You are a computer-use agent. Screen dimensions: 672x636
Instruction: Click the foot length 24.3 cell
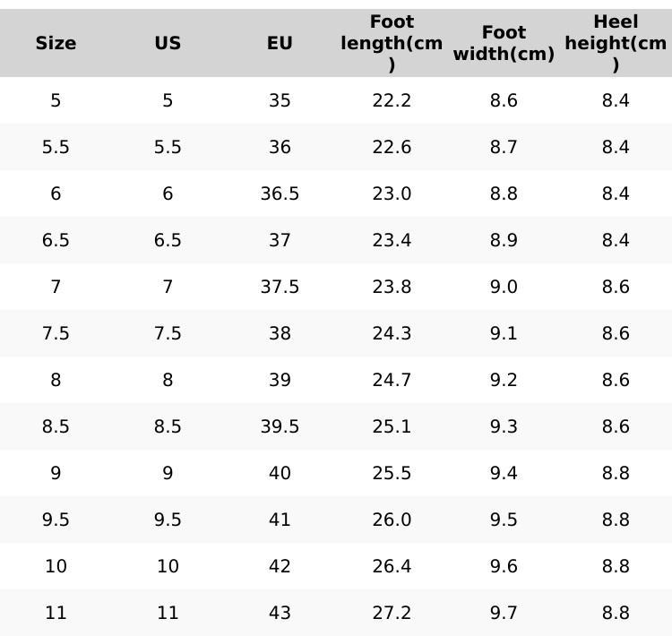[x=392, y=333]
